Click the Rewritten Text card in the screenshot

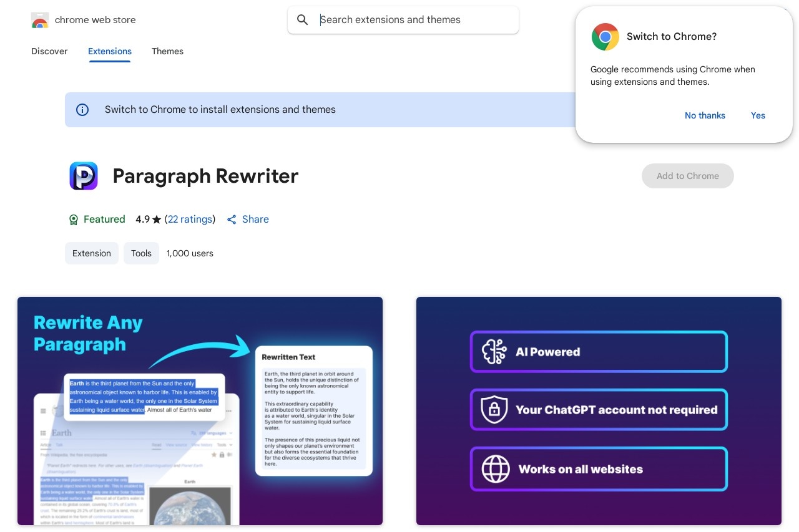tap(314, 410)
